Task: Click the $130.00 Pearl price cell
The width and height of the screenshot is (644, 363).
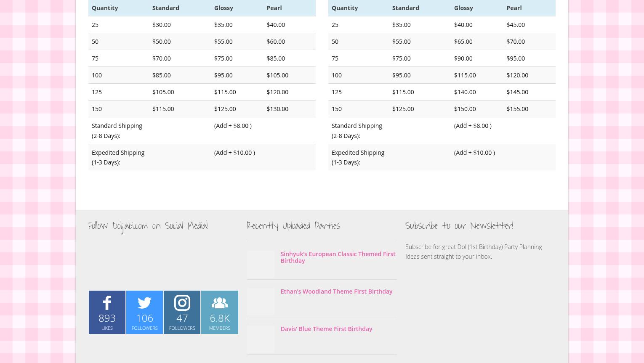Action: 277,109
